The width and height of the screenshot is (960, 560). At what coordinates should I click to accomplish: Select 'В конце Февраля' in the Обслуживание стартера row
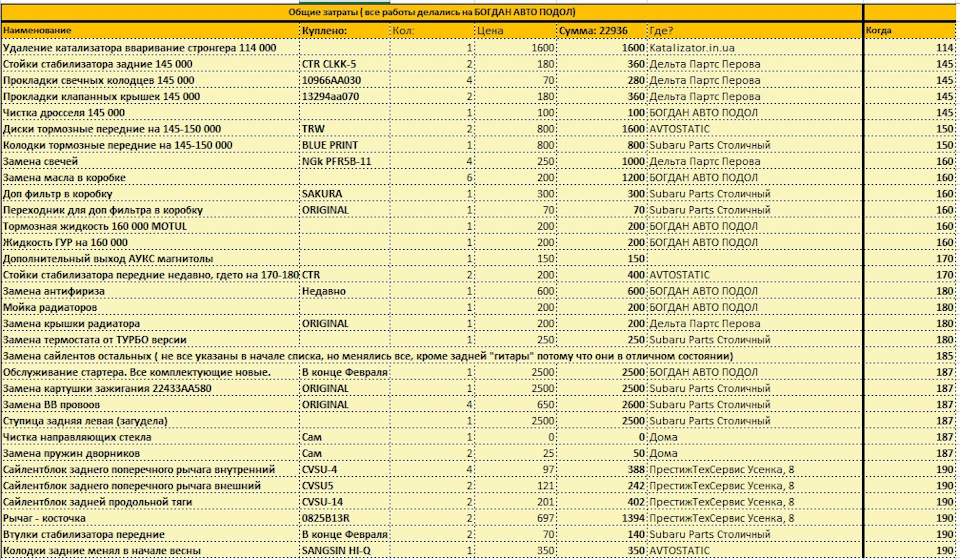click(345, 372)
